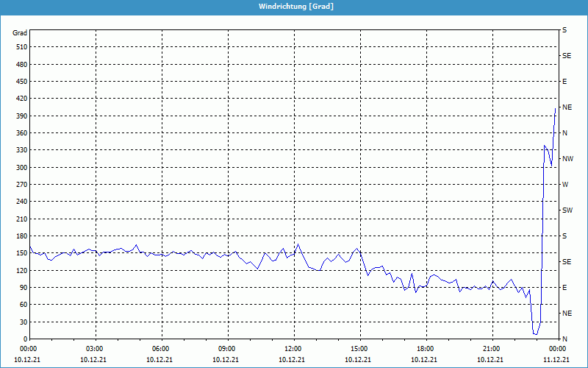Click the 12:00 time axis label

pyautogui.click(x=293, y=349)
